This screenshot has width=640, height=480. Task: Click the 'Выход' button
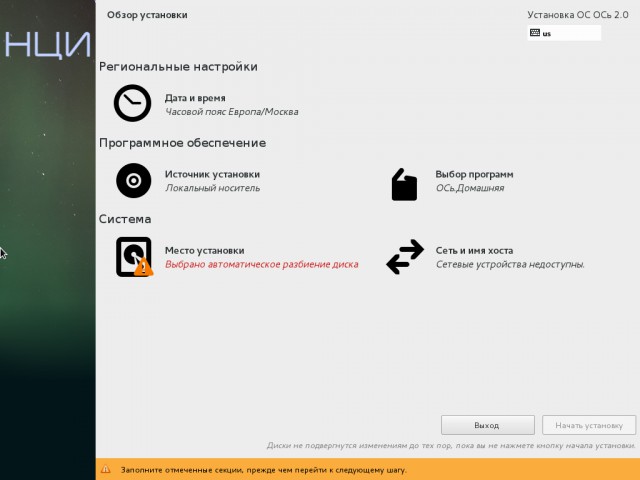pos(488,425)
